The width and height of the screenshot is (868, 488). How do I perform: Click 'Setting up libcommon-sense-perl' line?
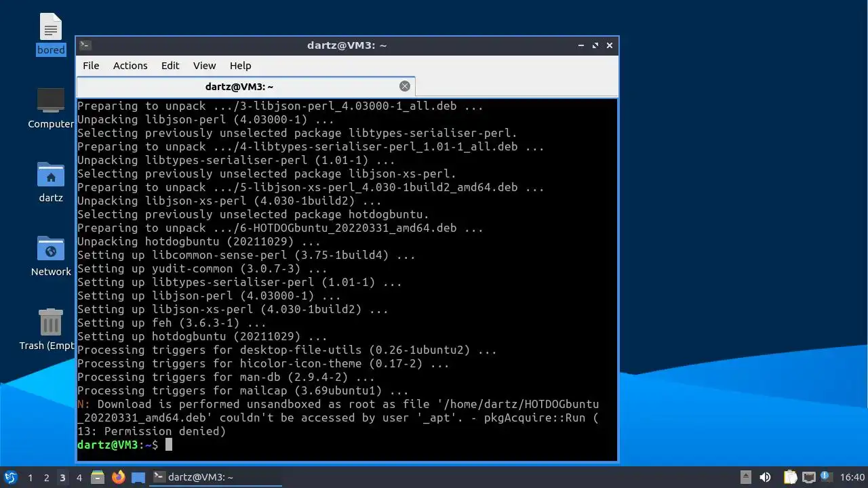pos(246,255)
